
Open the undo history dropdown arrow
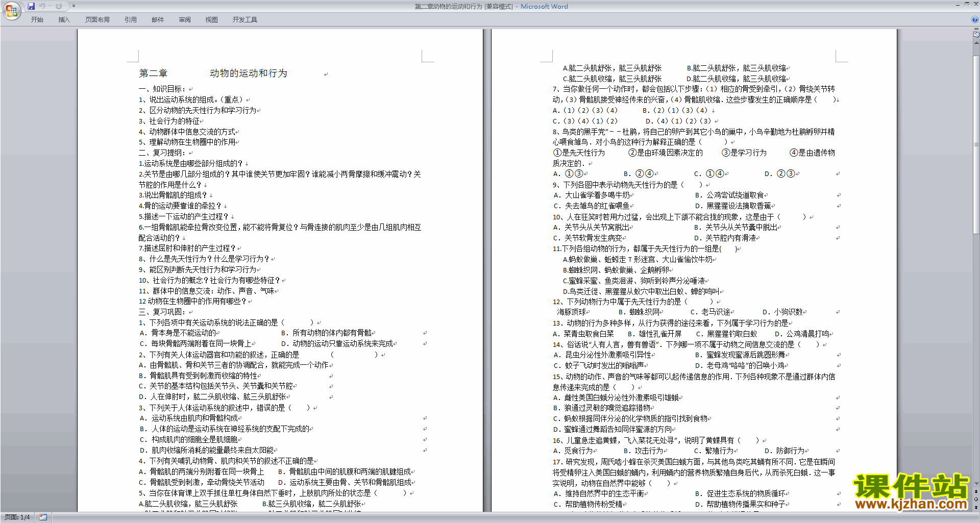(50, 6)
